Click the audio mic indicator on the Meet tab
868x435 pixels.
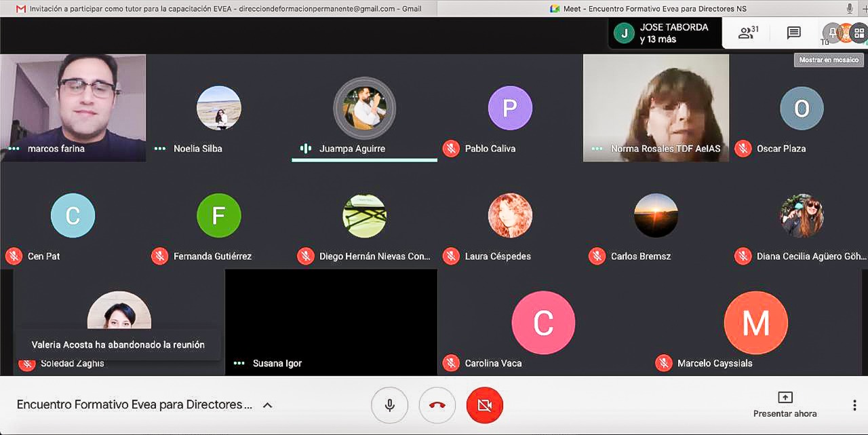tap(850, 8)
